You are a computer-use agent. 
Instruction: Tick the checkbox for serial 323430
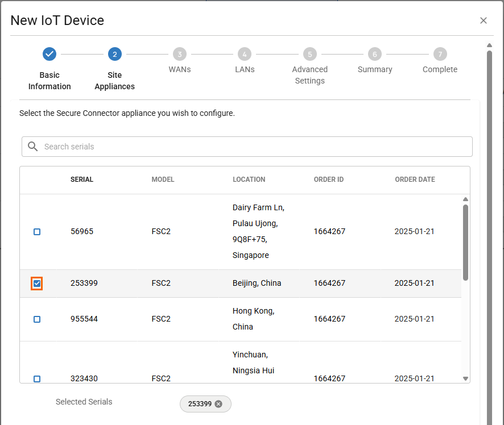pyautogui.click(x=37, y=378)
